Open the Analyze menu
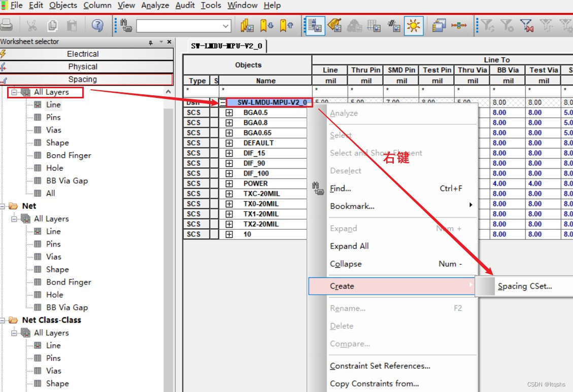 pyautogui.click(x=155, y=5)
